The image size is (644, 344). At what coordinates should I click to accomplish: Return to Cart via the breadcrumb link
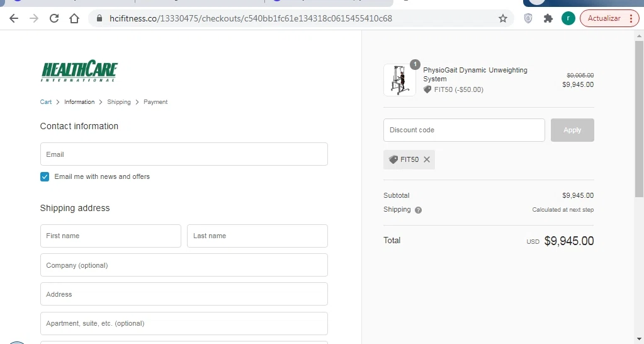click(x=45, y=102)
